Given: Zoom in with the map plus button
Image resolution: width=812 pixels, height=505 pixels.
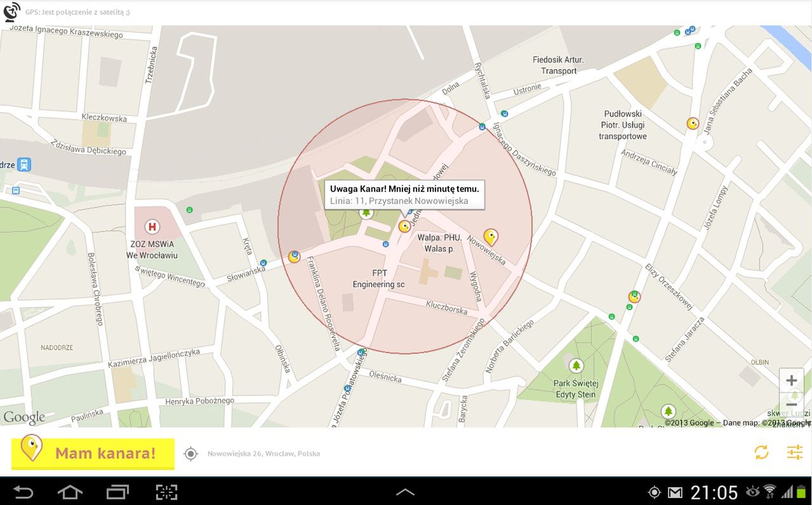Looking at the screenshot, I should (x=791, y=380).
